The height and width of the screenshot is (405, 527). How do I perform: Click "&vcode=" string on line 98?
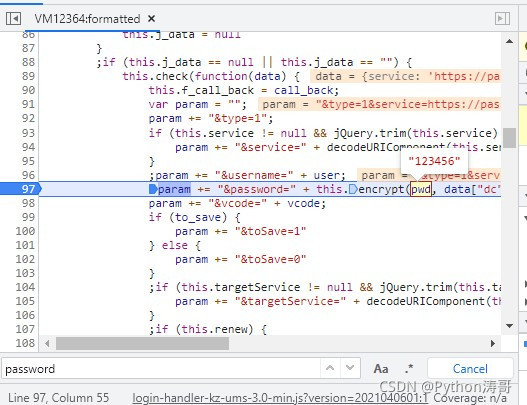237,203
